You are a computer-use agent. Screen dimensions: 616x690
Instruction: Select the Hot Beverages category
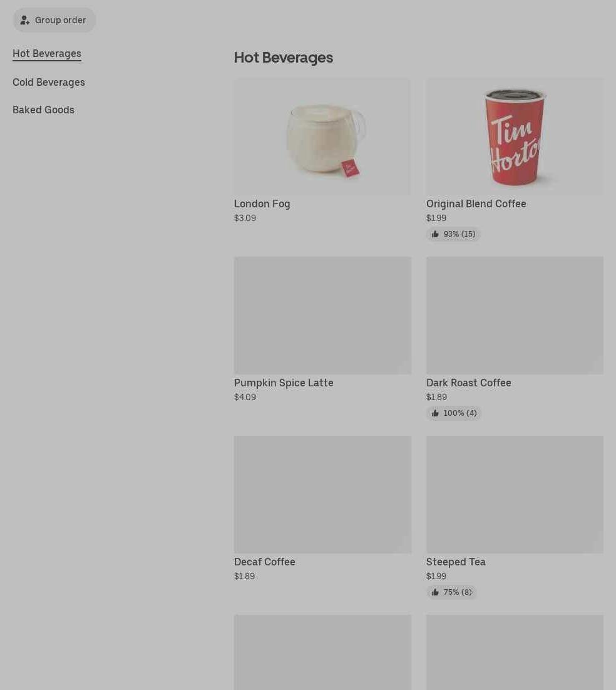pos(47,54)
